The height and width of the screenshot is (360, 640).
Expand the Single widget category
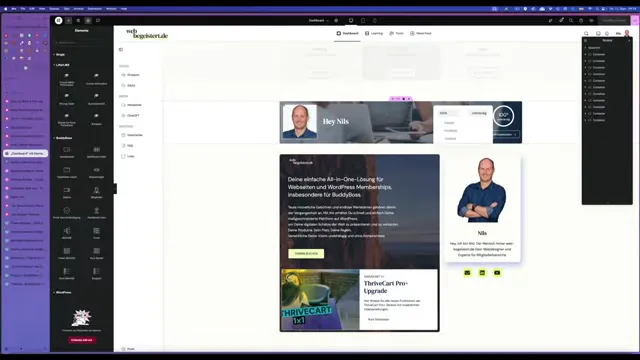(59, 54)
